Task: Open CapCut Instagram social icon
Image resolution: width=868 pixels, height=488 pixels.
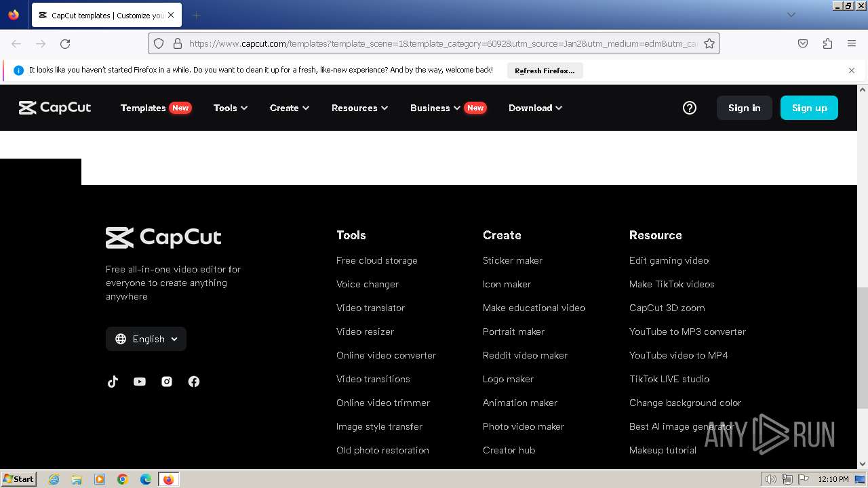Action: 167,382
